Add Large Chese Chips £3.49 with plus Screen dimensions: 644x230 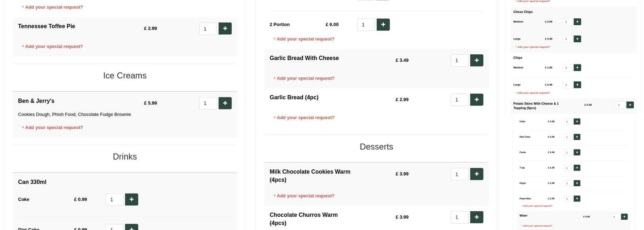click(577, 39)
